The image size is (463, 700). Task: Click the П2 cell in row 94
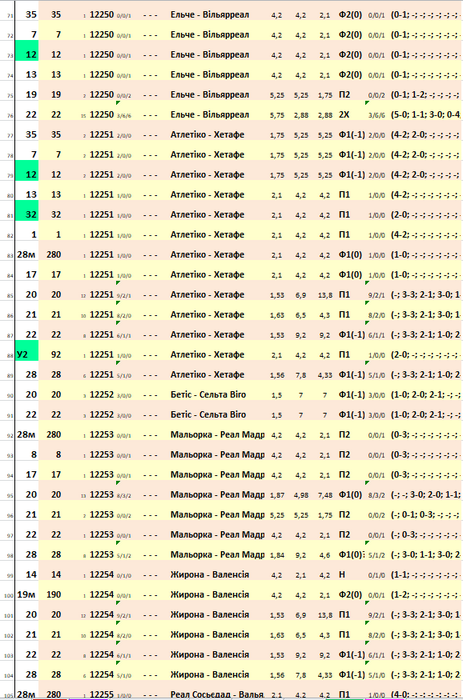click(344, 475)
